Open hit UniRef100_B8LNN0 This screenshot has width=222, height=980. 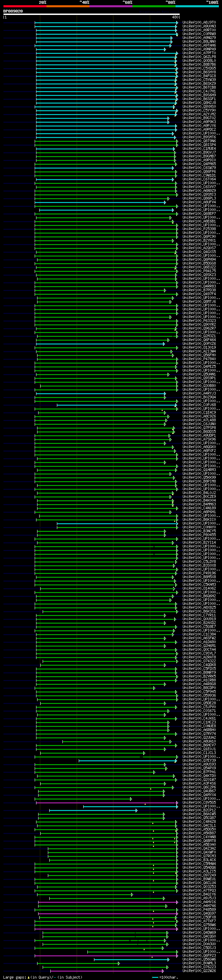[199, 41]
